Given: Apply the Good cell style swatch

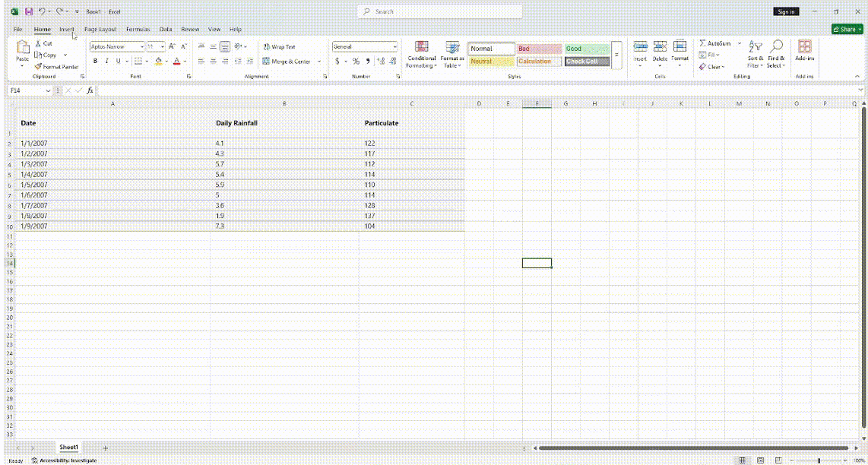Looking at the screenshot, I should [x=586, y=49].
